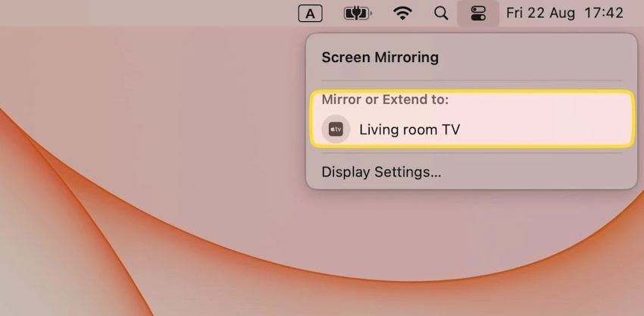The image size is (644, 316).
Task: Click the Screen Mirroring header title
Action: 380,57
